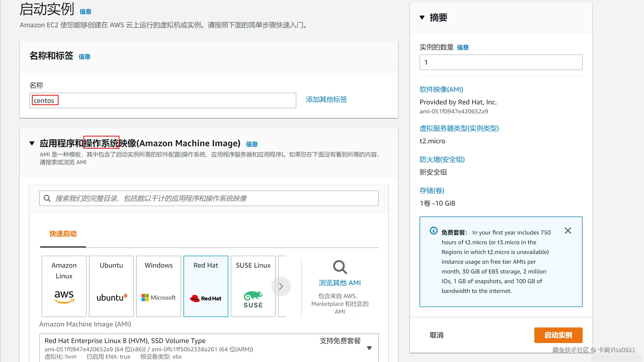Click the instance count input field
The width and height of the screenshot is (644, 362).
tap(501, 63)
